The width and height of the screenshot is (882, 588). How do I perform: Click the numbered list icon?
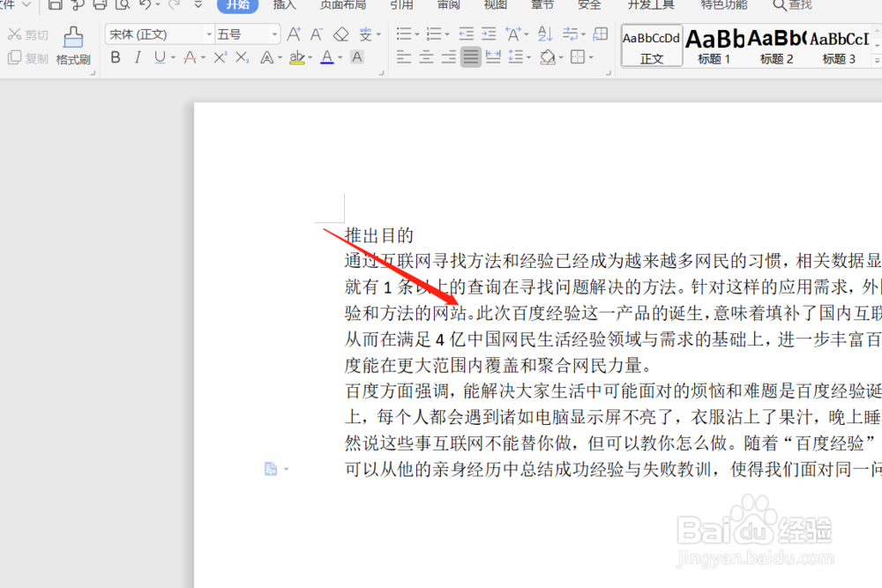tap(434, 34)
